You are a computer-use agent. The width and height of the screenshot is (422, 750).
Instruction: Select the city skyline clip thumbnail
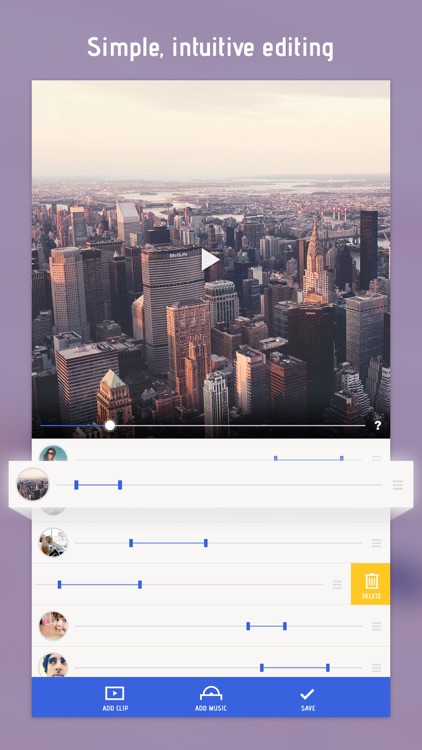33,485
